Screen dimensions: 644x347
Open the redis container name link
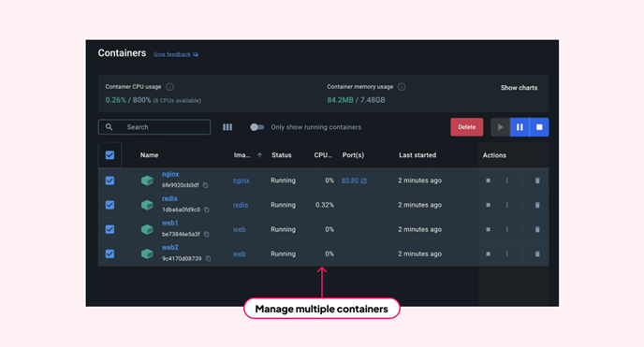(x=169, y=198)
